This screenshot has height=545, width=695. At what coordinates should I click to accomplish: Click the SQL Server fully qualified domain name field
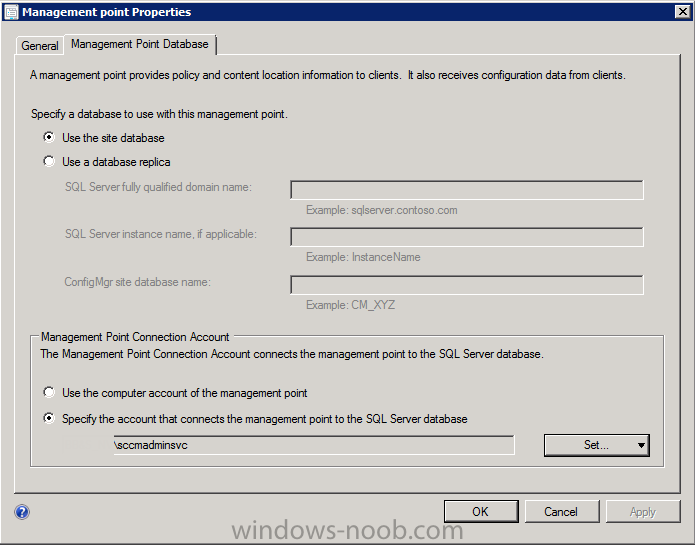coord(466,190)
